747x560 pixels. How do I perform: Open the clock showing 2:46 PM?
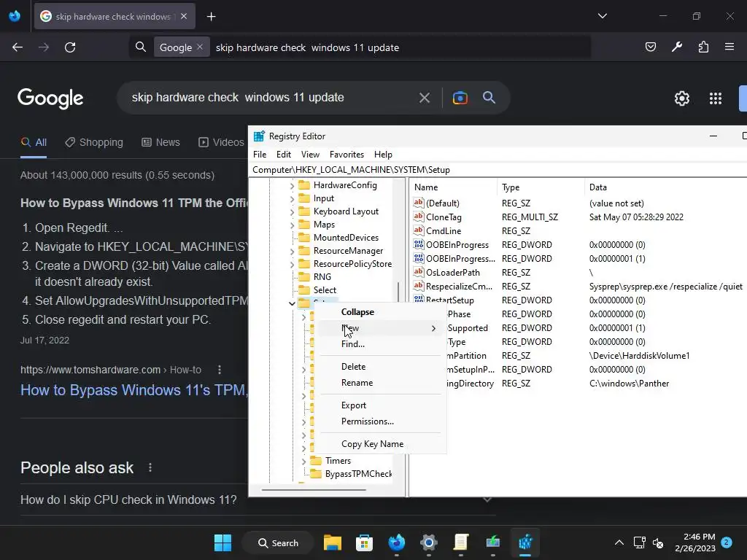(695, 542)
